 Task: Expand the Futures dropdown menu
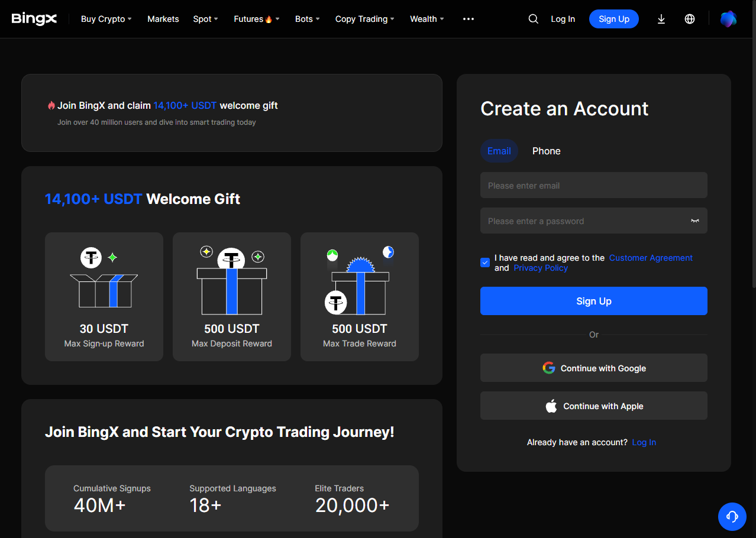256,19
